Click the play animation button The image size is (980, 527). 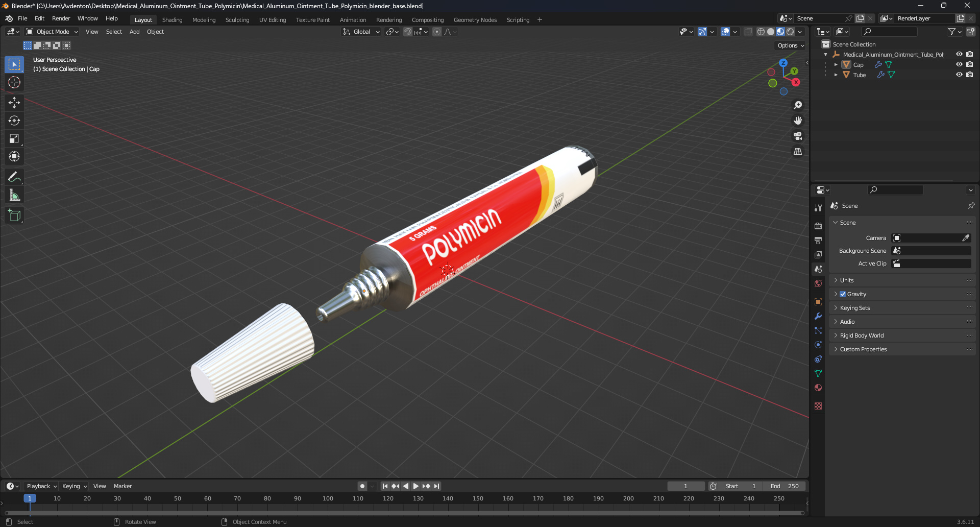[416, 486]
